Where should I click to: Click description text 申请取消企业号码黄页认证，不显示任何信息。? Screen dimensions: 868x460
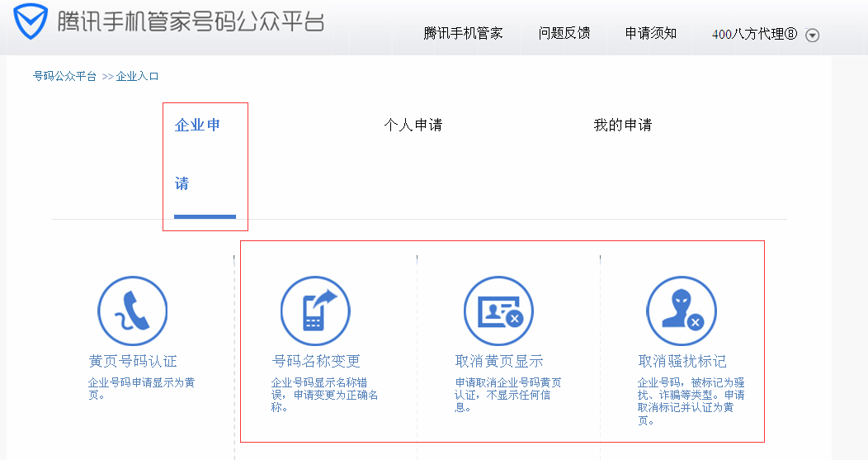507,395
